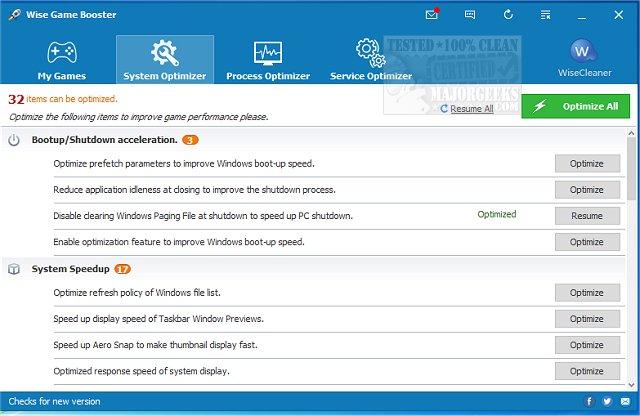Click 'Optimize the following items' instruction text
Image resolution: width=640 pixels, height=416 pixels.
[139, 117]
